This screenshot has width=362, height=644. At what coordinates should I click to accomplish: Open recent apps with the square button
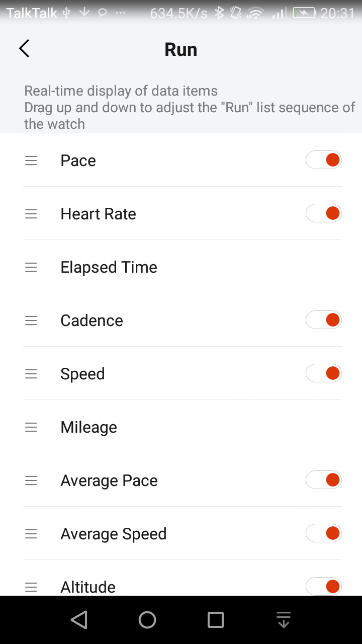[216, 620]
